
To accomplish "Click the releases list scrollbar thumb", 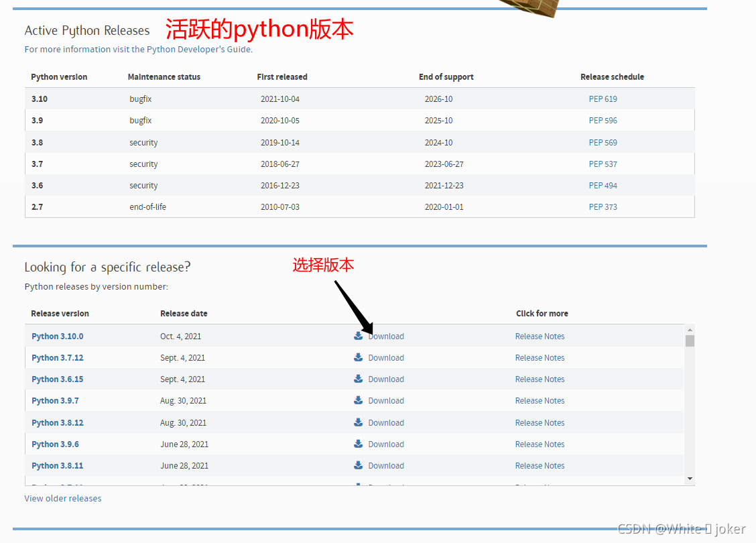I will [x=690, y=341].
